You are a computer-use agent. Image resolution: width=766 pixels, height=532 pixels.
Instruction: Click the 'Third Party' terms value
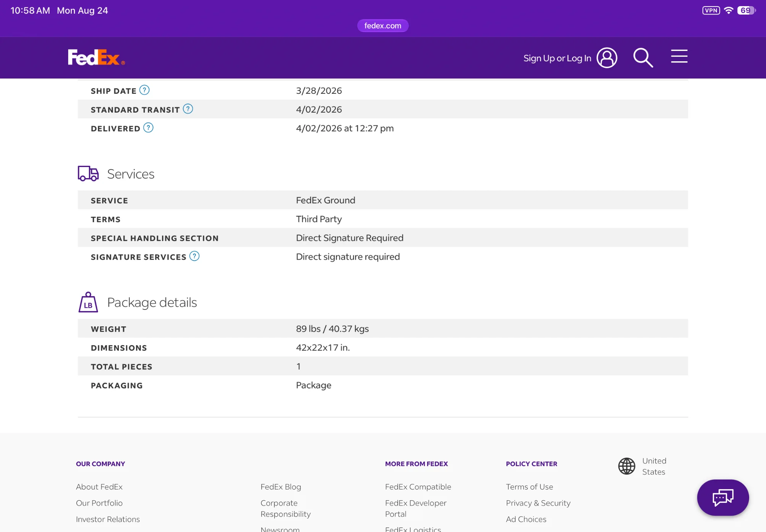click(x=319, y=219)
